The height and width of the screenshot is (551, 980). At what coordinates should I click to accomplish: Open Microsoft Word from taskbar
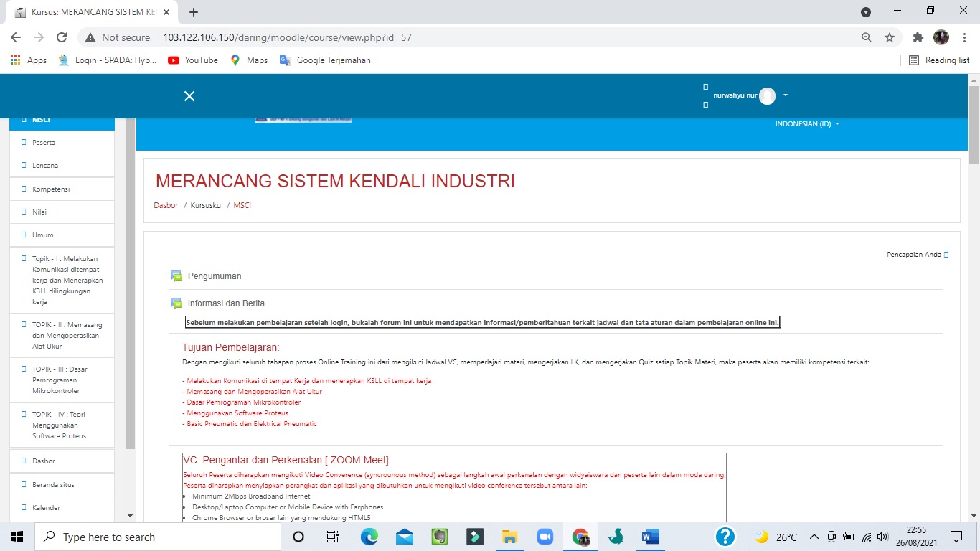[650, 537]
